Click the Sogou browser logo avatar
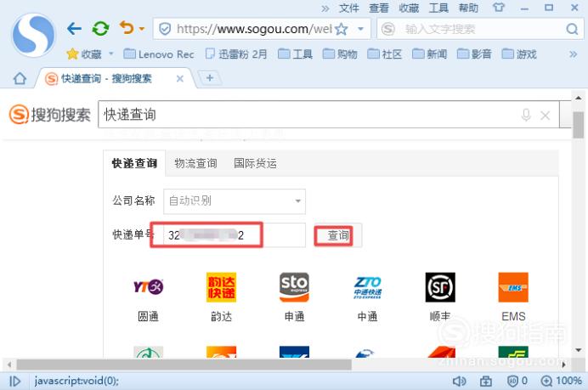Screen dimensions: 588x390 pyautogui.click(x=34, y=35)
